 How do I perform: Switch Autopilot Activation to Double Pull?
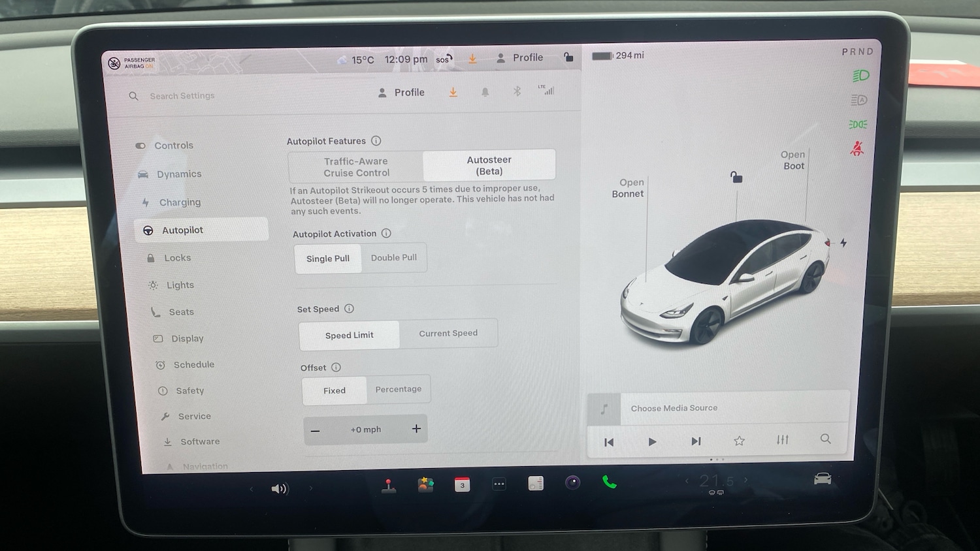394,257
